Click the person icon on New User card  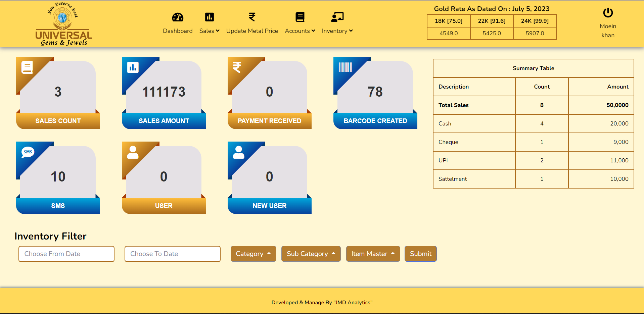pos(239,152)
